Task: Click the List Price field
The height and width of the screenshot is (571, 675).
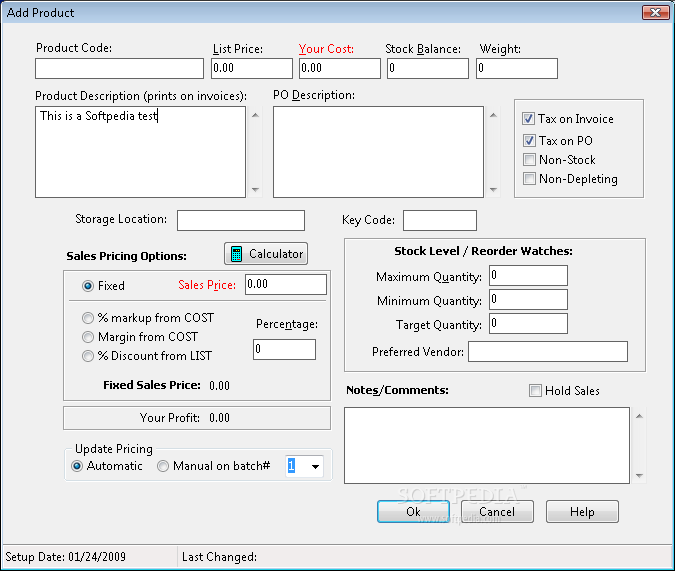Action: 252,68
